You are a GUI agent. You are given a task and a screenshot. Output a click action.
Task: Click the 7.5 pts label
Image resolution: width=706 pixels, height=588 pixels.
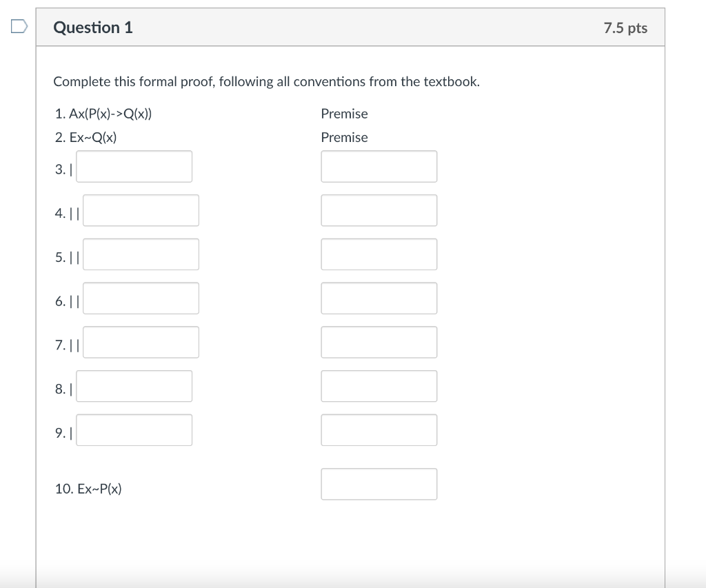(x=625, y=28)
